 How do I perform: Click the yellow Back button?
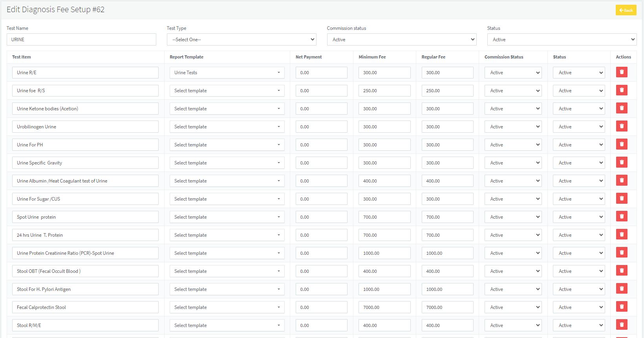click(x=626, y=10)
